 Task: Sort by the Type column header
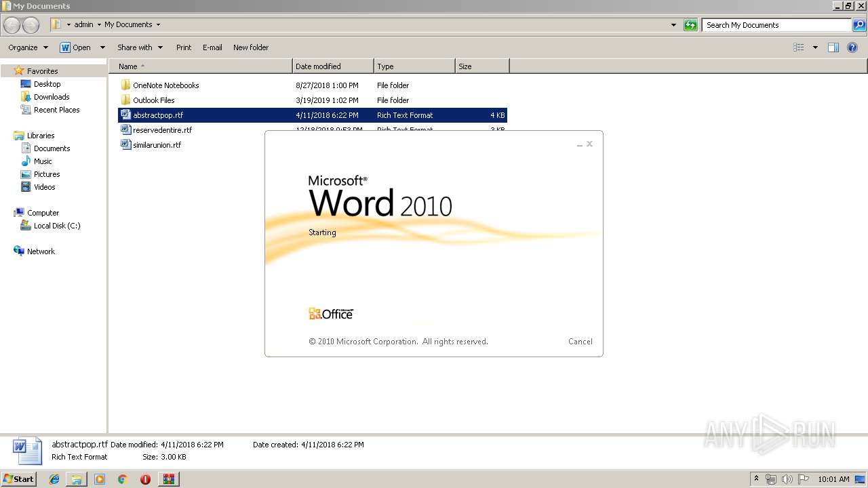pyautogui.click(x=414, y=66)
